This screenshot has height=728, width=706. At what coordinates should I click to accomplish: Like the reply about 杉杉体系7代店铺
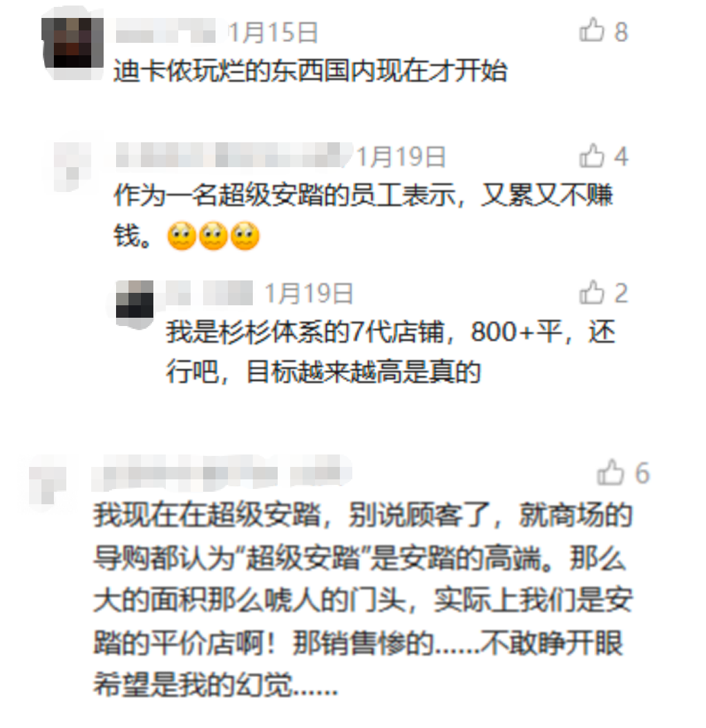592,292
